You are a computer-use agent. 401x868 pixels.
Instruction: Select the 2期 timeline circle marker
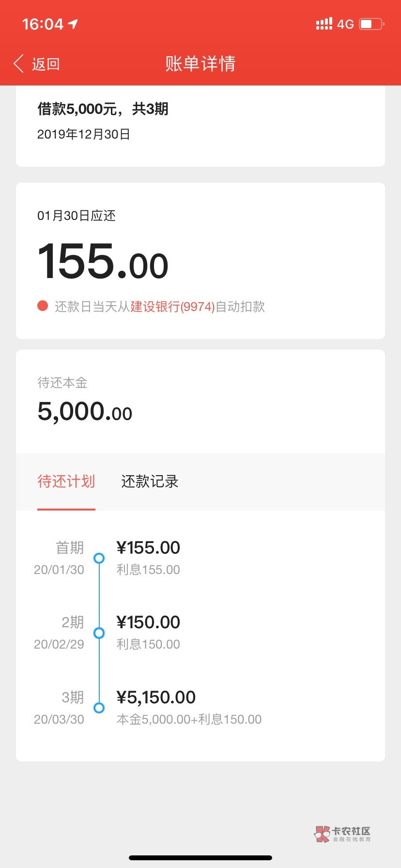click(x=99, y=633)
